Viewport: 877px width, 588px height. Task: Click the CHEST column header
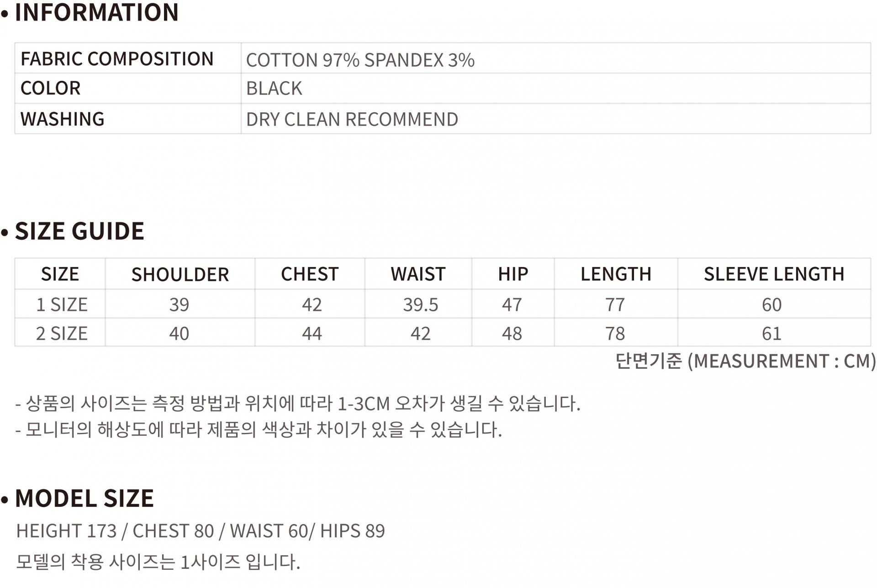point(310,274)
